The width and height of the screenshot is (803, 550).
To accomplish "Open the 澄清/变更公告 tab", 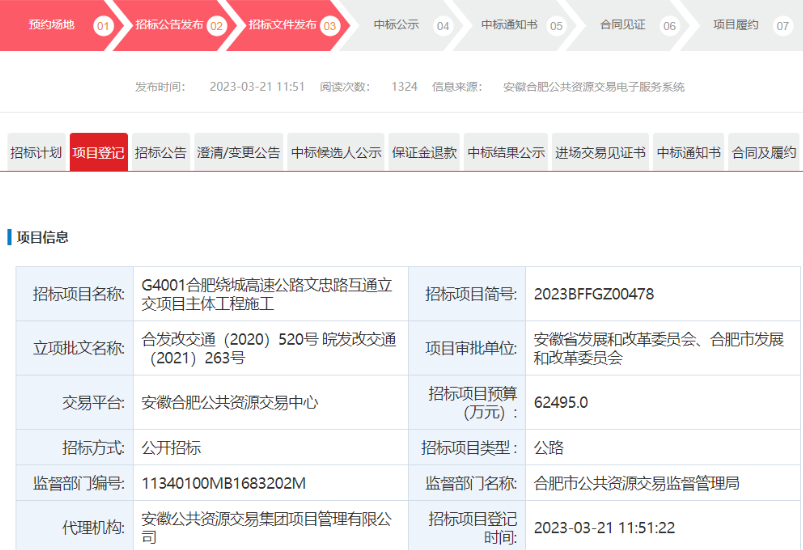I will (238, 153).
